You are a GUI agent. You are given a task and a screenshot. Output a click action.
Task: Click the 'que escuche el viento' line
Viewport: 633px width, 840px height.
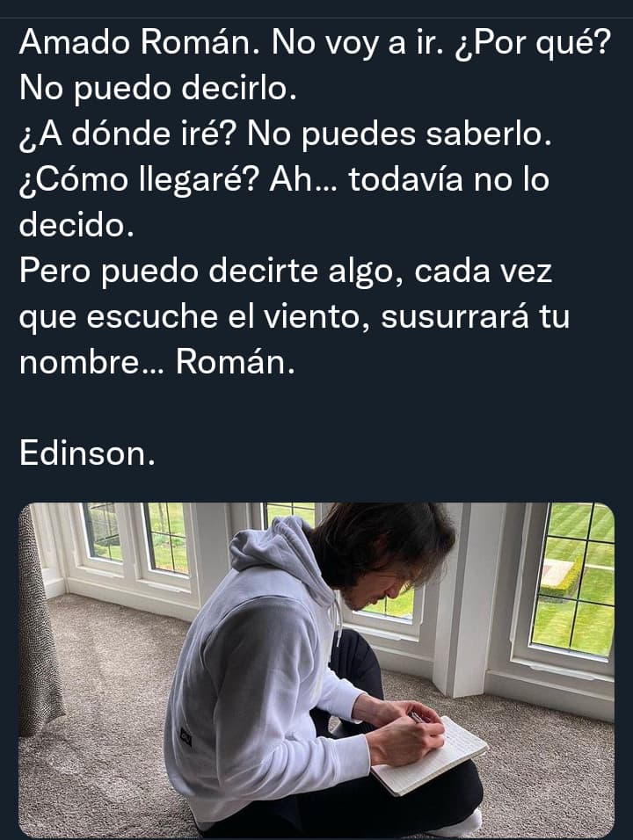(x=295, y=316)
